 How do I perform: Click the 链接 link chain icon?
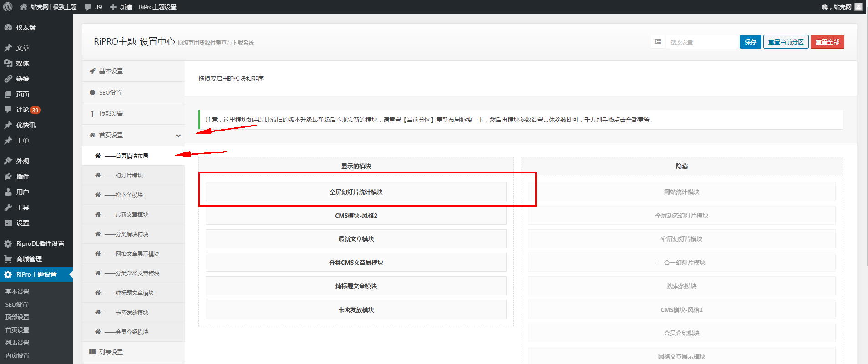tap(8, 79)
